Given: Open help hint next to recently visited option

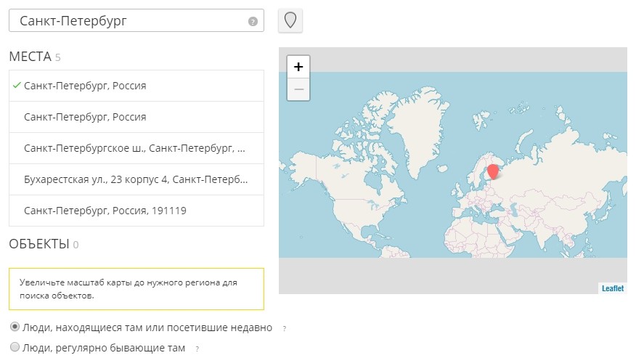Looking at the screenshot, I should [284, 328].
